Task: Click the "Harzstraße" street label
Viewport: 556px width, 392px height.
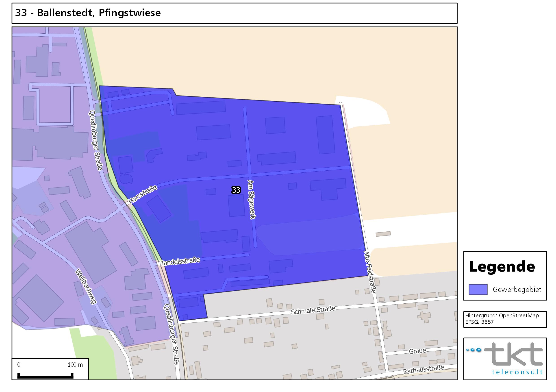Action: coord(143,195)
